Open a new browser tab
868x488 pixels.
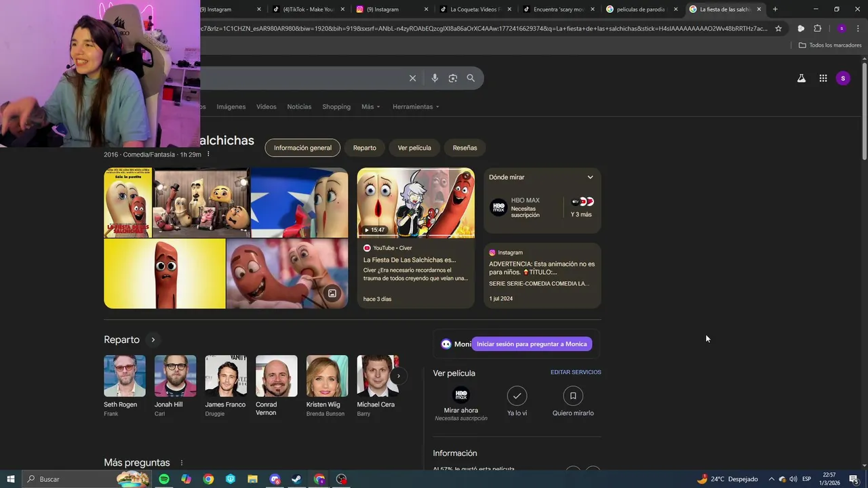[775, 9]
